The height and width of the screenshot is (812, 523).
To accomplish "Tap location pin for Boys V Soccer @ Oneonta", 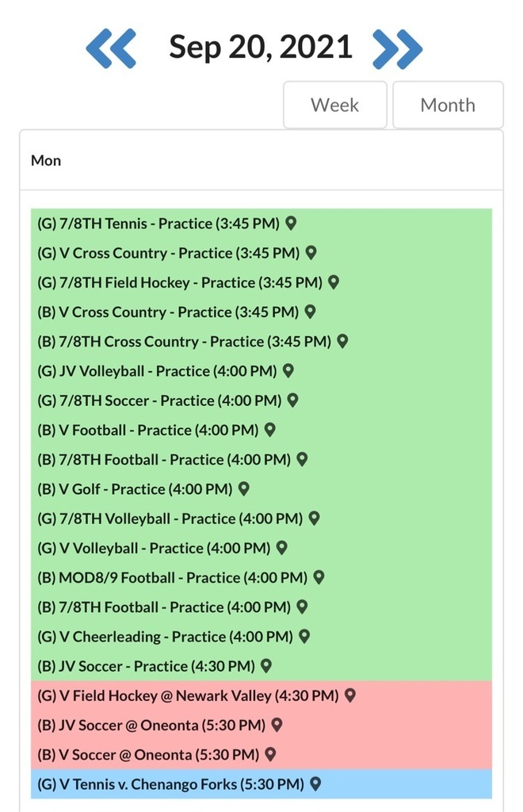I will pyautogui.click(x=270, y=754).
